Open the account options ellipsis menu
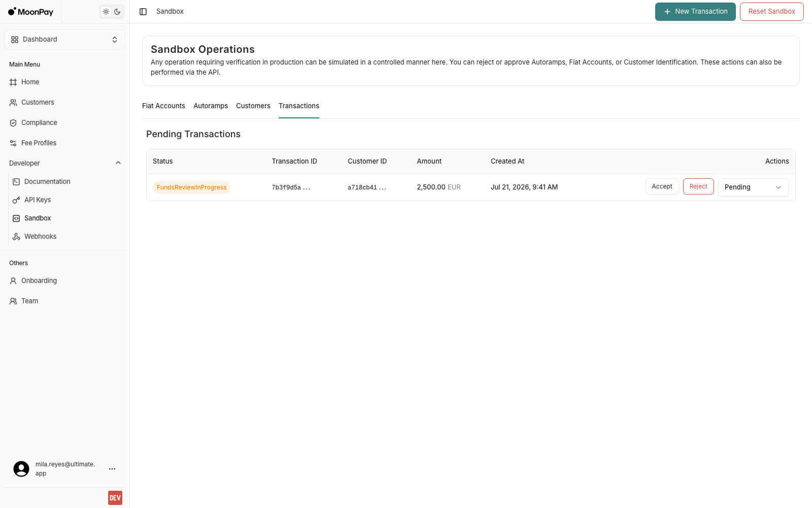The height and width of the screenshot is (508, 812). point(112,469)
